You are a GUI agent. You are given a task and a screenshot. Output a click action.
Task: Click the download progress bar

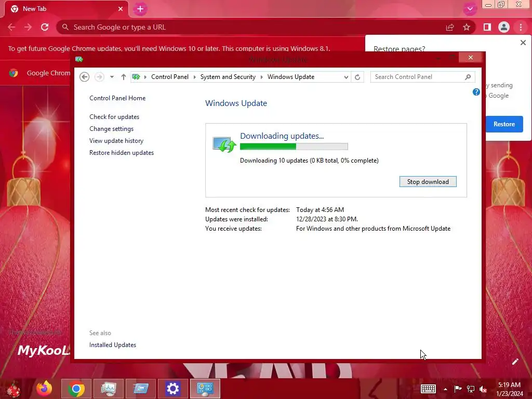294,147
